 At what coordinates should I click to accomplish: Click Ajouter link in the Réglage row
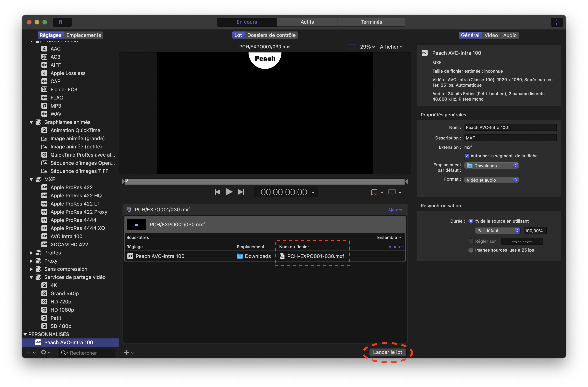point(395,247)
